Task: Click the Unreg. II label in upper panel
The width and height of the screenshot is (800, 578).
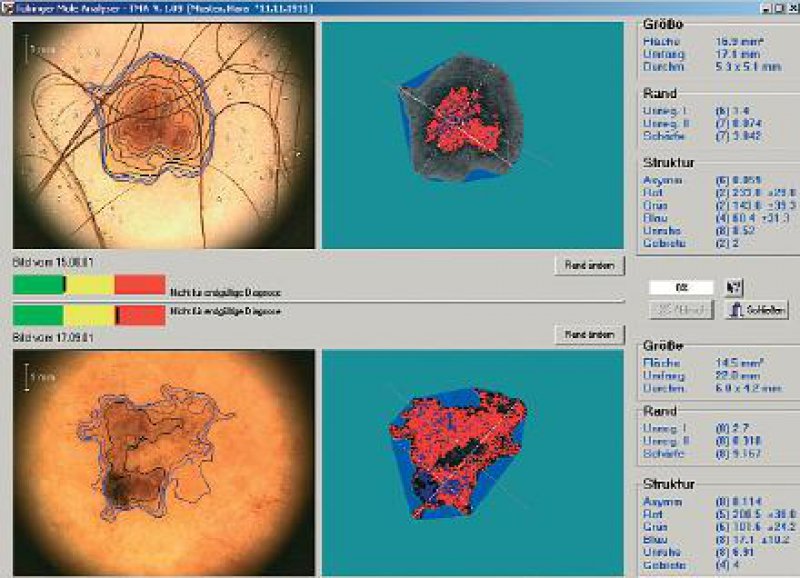Action: click(x=666, y=123)
